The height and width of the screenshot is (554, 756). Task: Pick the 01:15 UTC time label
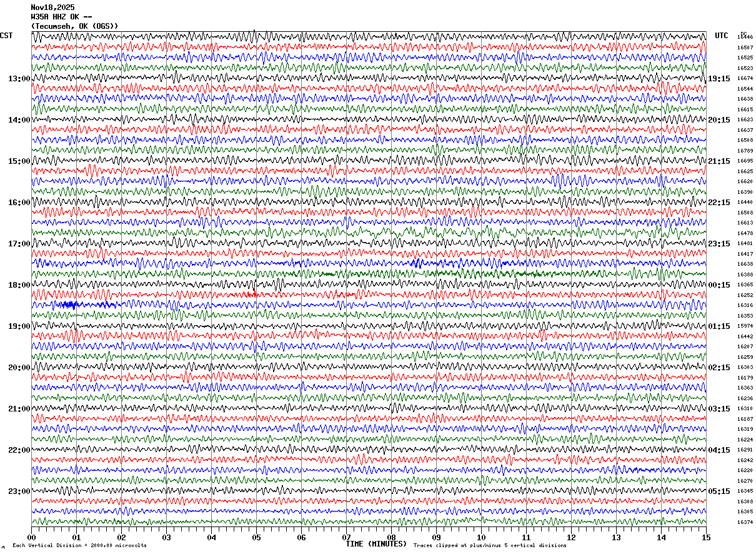pos(719,326)
